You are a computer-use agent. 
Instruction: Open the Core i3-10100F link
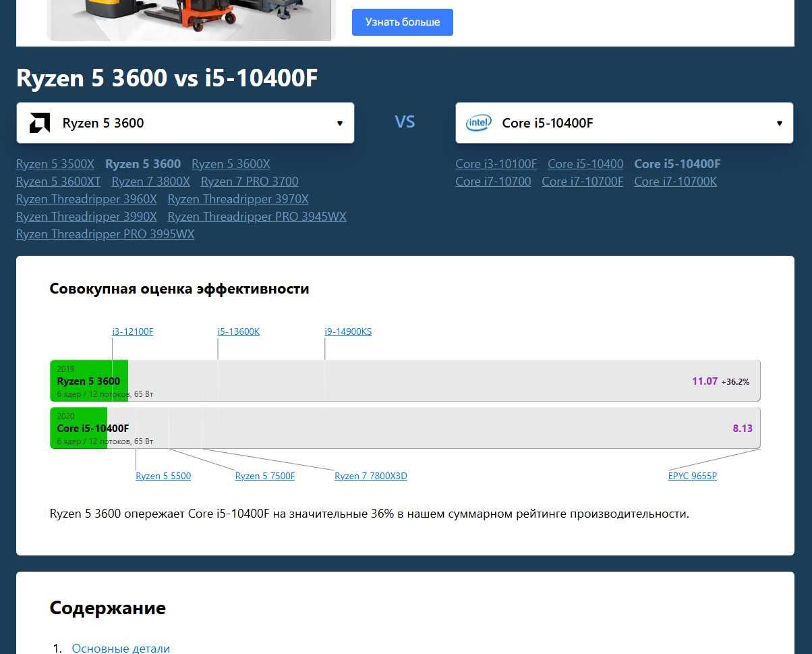click(x=496, y=164)
